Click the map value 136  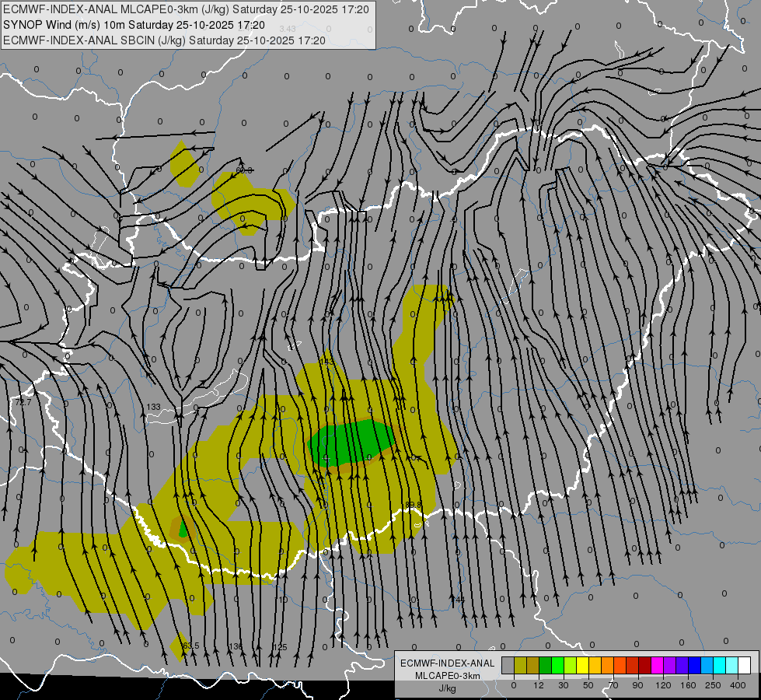(x=236, y=646)
